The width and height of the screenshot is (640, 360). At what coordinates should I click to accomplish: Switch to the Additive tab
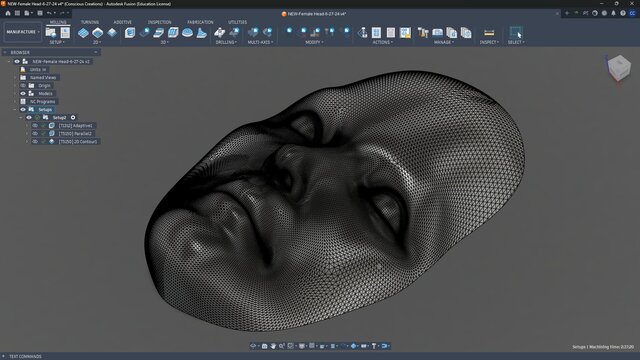point(122,22)
